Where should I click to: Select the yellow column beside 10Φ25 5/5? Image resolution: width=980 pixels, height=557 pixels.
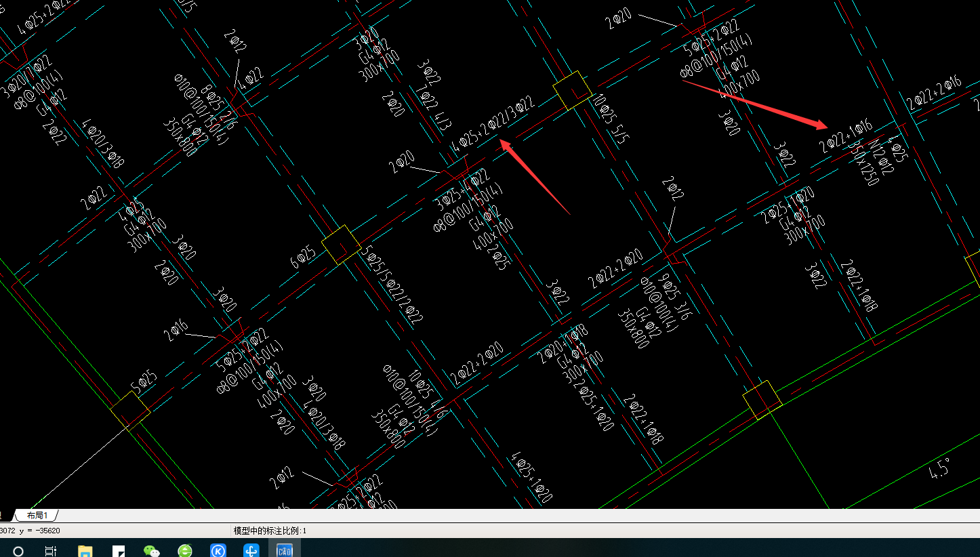(573, 90)
